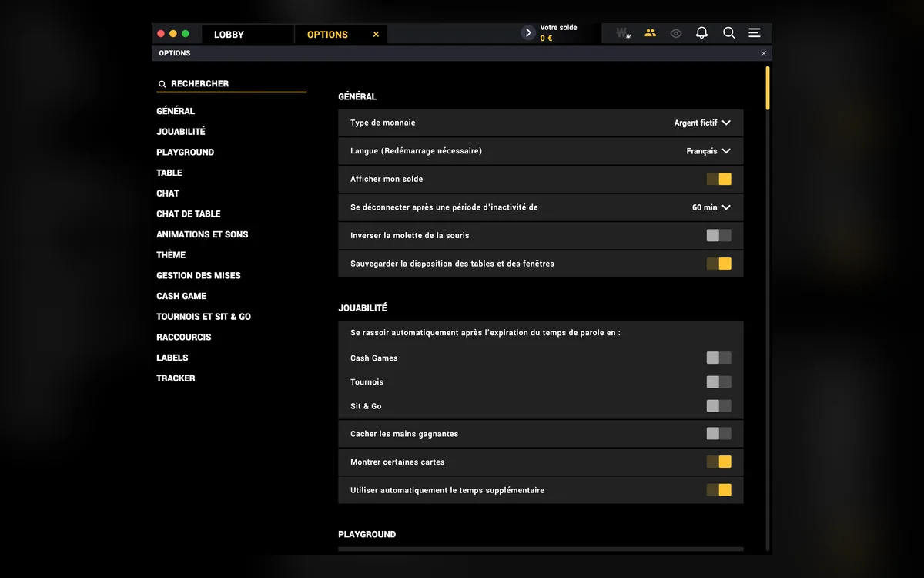The image size is (924, 578).
Task: Click the Votre solde label
Action: 558,28
